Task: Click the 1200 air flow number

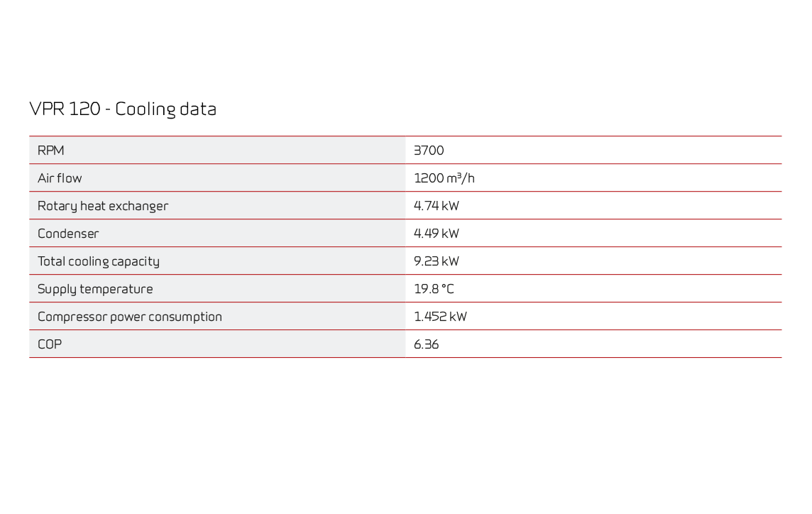Action: [x=429, y=178]
